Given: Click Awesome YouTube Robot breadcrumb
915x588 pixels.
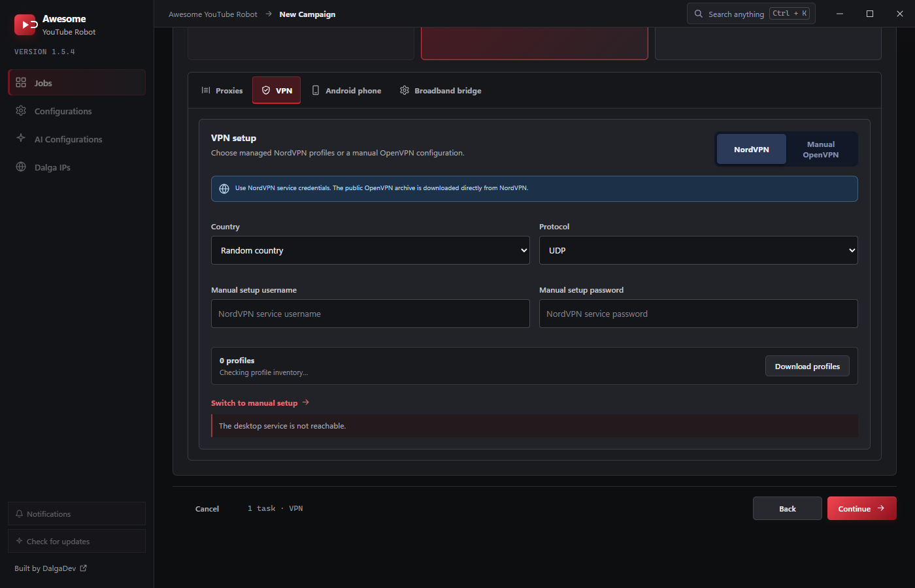Looking at the screenshot, I should click(x=213, y=14).
